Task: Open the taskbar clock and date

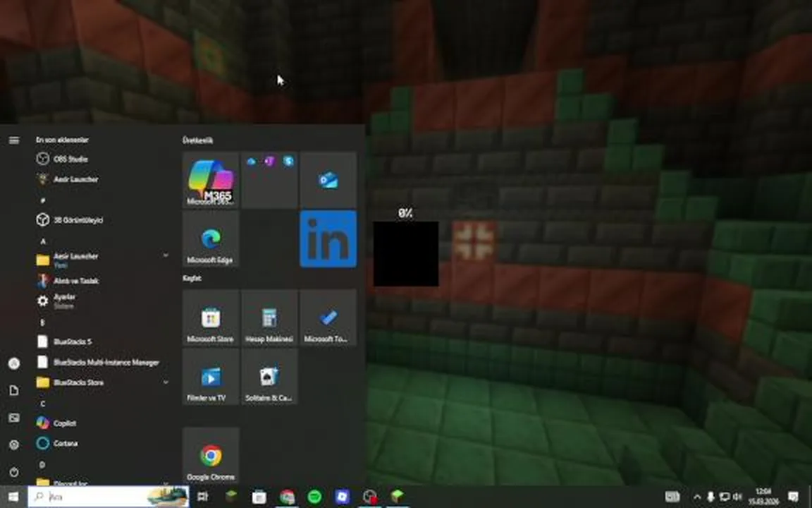Action: click(x=763, y=497)
